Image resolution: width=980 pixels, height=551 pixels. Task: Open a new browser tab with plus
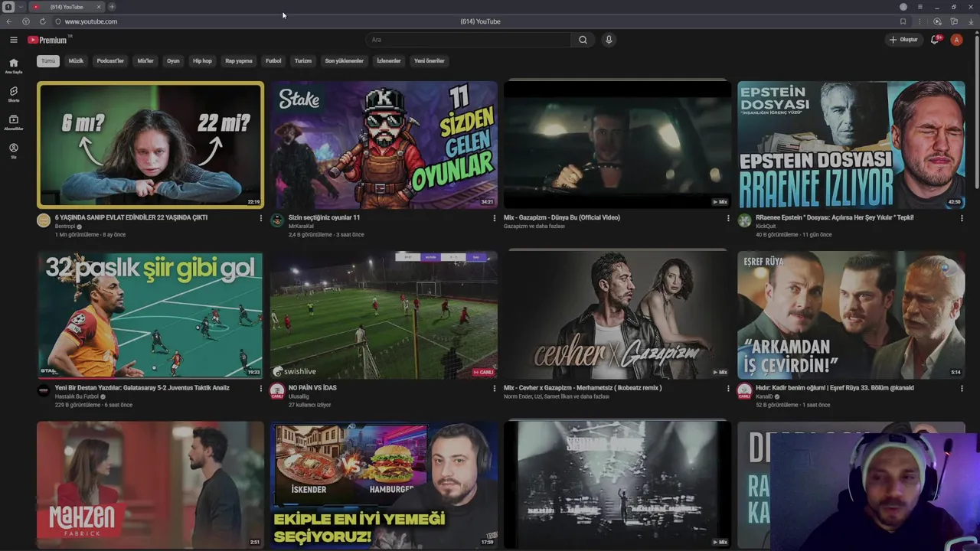pyautogui.click(x=112, y=7)
